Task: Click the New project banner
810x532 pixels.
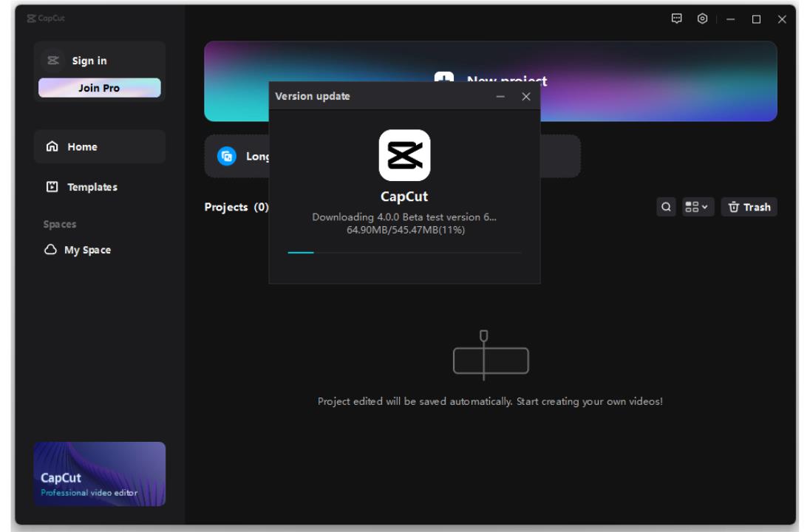Action: pyautogui.click(x=490, y=81)
